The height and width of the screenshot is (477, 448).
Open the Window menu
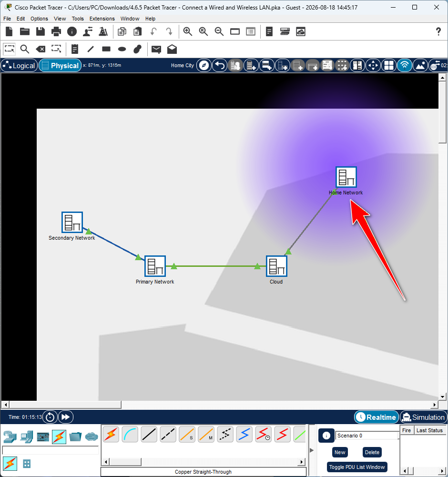(130, 19)
